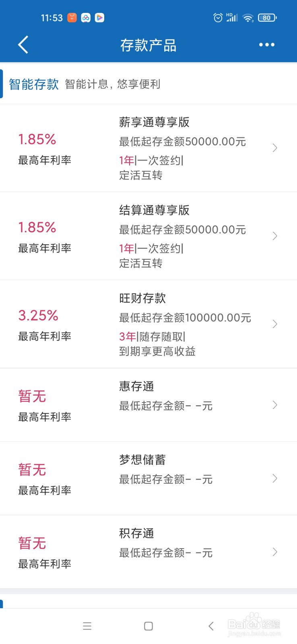The image size is (297, 644).
Task: Tap the Android home square button
Action: [148, 626]
